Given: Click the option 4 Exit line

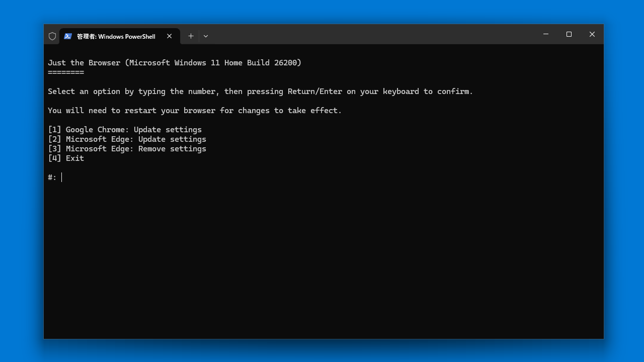Looking at the screenshot, I should click(66, 158).
